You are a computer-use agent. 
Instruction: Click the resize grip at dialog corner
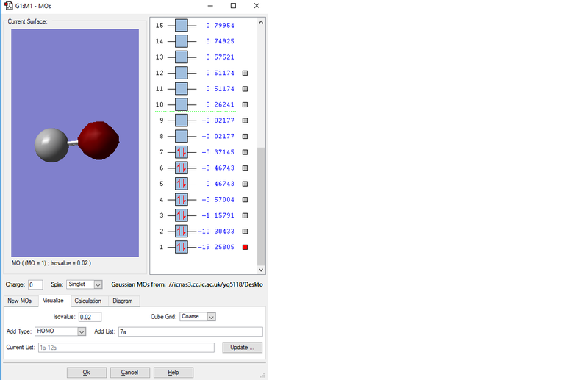tap(262, 375)
